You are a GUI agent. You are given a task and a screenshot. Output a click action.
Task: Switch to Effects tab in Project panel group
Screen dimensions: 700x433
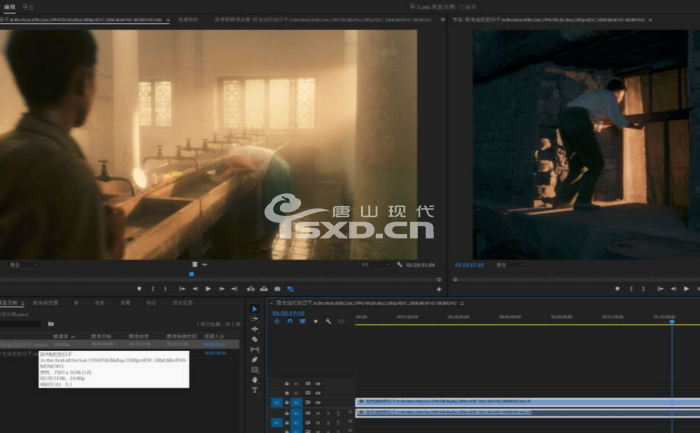(125, 303)
